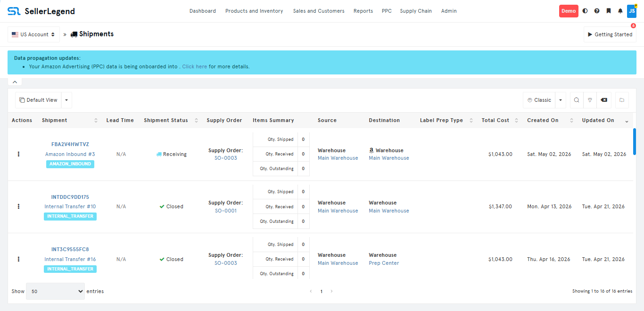Viewport: 644px width, 311px height.
Task: Open the Sales and Customers menu
Action: point(319,11)
